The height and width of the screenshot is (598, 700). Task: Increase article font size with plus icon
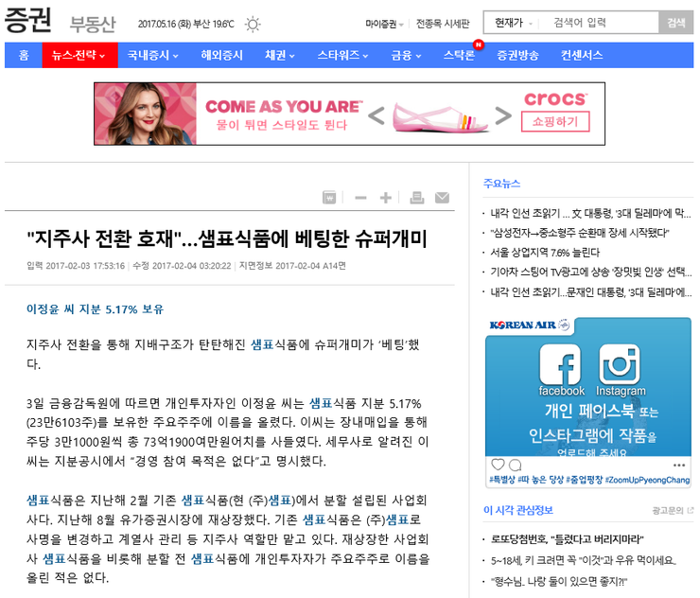coord(386,198)
